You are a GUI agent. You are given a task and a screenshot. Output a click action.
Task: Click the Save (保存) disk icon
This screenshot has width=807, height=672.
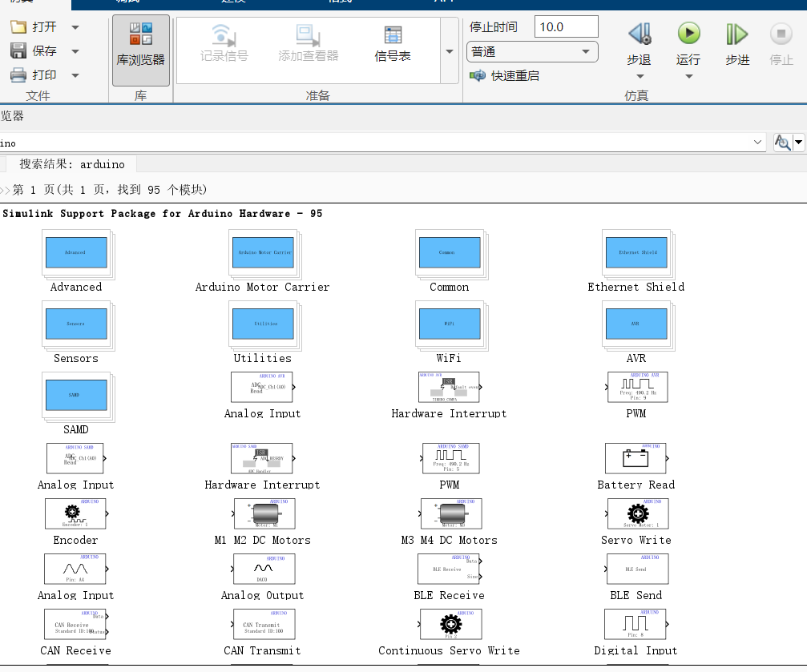click(18, 51)
